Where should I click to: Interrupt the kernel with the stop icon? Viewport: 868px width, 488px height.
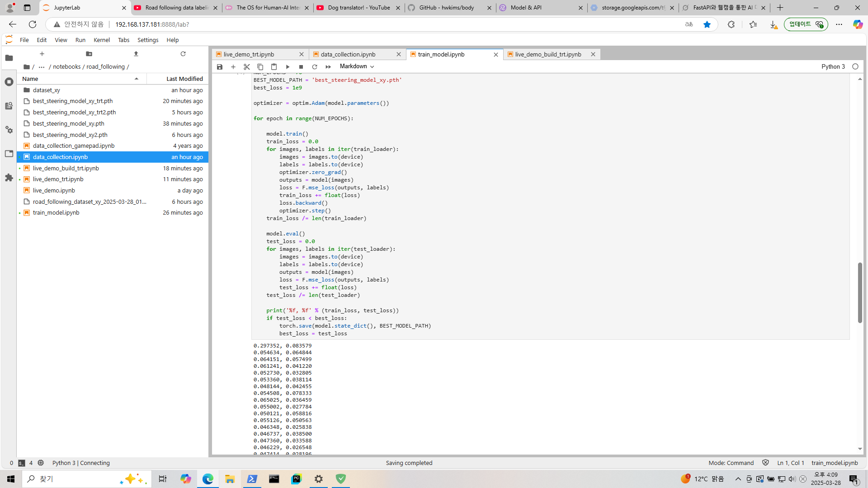point(301,67)
